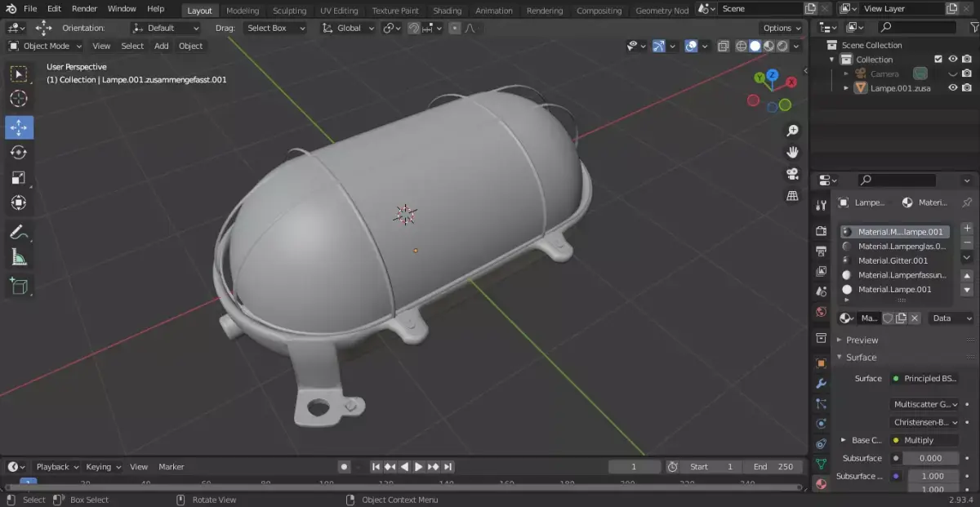
Task: Open the View Layer properties tab
Action: coord(822,271)
